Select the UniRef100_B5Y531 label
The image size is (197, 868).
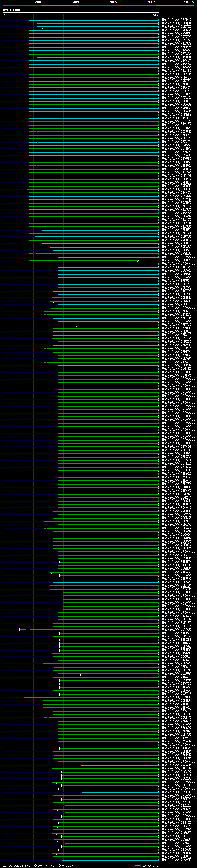176,629
